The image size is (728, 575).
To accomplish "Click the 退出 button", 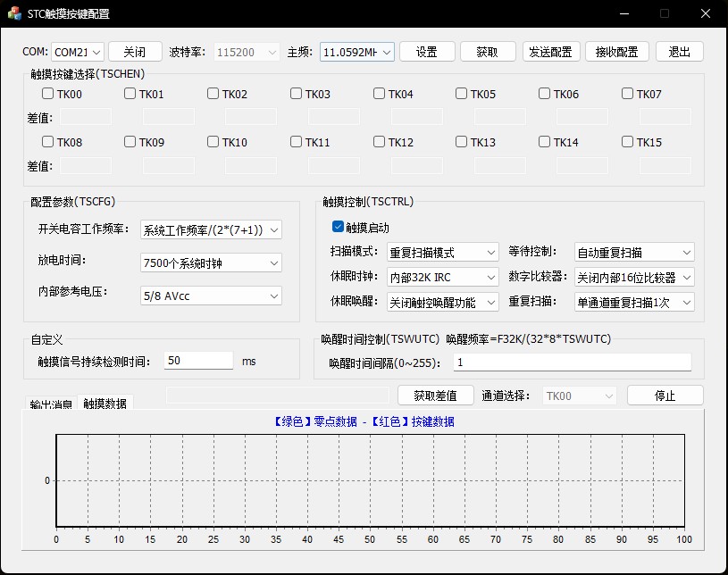I will (680, 52).
